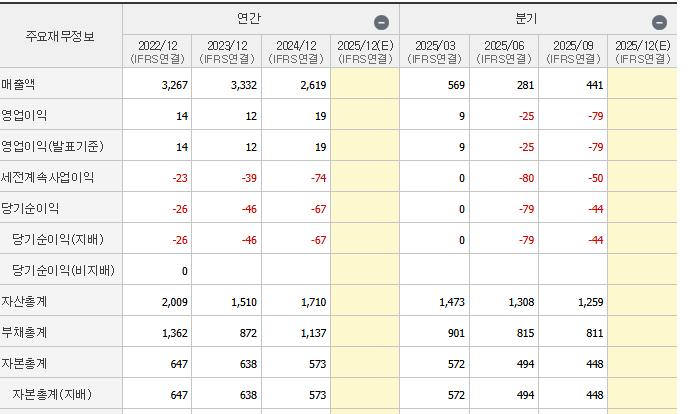The height and width of the screenshot is (414, 694).
Task: Collapse the 분기 section with minus icon
Action: 659,22
